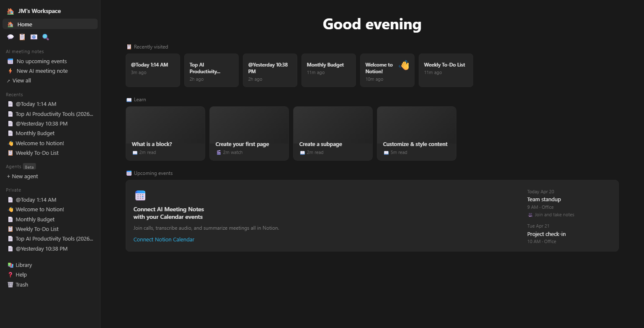Collapse the Private section header

tap(13, 190)
